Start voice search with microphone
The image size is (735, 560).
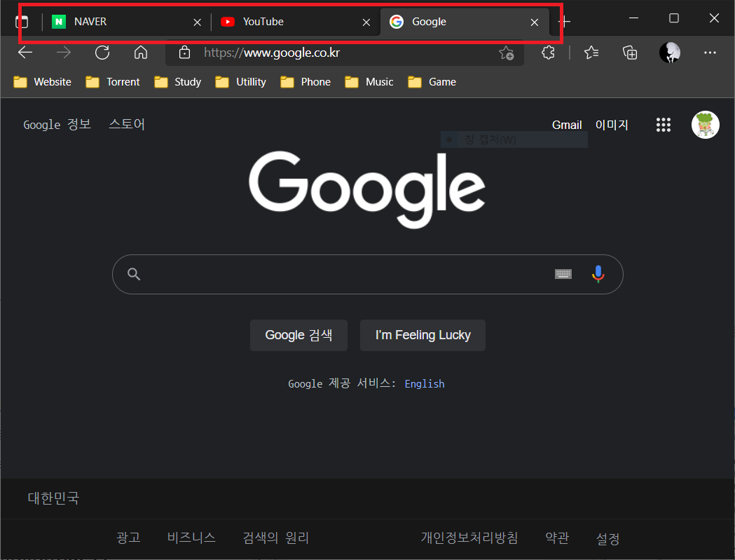tap(598, 274)
